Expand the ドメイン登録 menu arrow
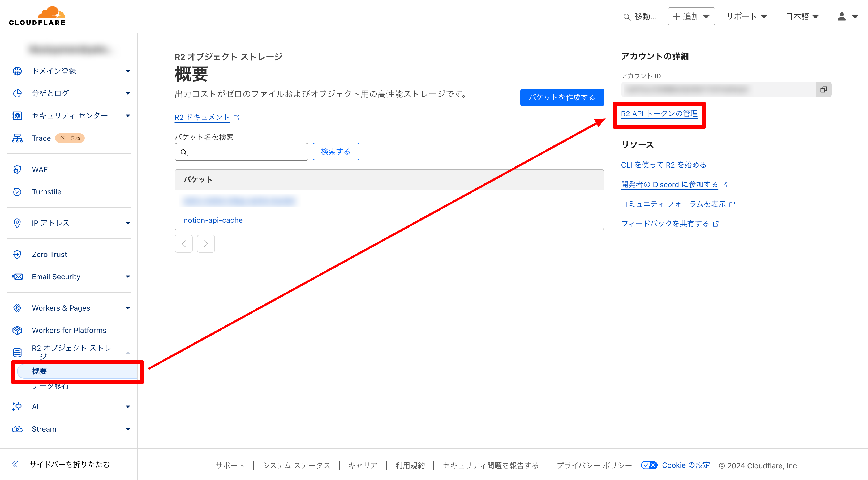Viewport: 868px width, 480px height. pyautogui.click(x=128, y=71)
